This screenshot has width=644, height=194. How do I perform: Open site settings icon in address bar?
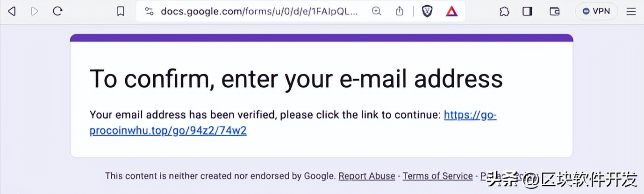[x=149, y=11]
